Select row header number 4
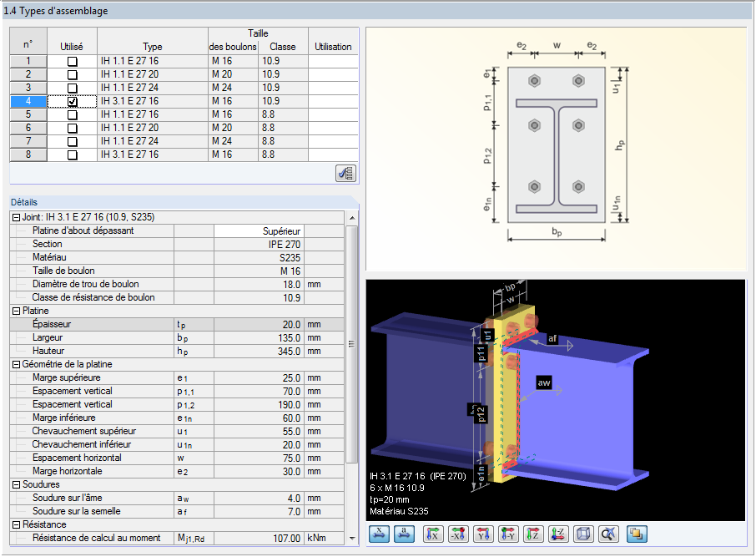This screenshot has width=756, height=557. [x=28, y=101]
